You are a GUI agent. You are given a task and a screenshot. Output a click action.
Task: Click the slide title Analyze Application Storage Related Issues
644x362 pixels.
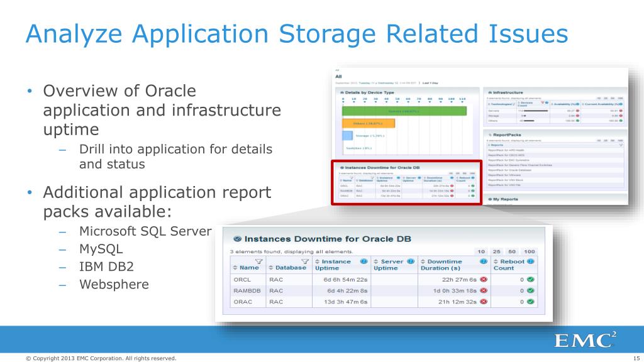pyautogui.click(x=297, y=35)
